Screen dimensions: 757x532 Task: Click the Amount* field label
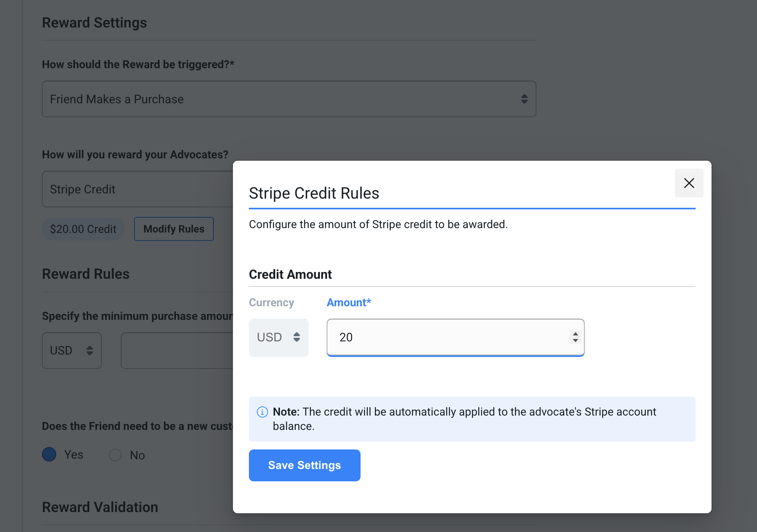coord(349,303)
